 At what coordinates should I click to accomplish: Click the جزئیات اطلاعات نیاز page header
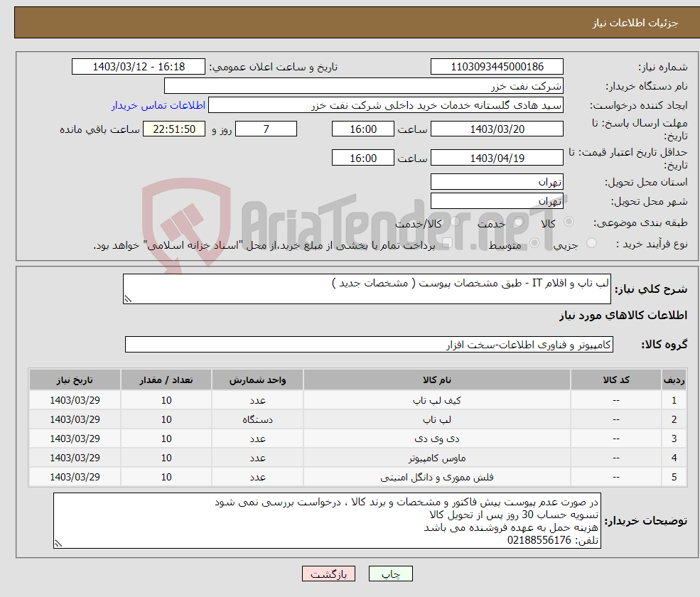click(635, 23)
